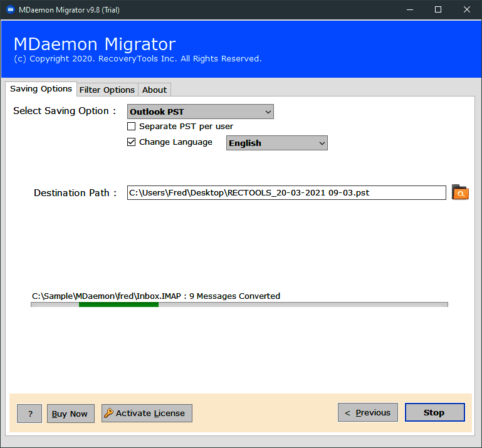The width and height of the screenshot is (482, 448).
Task: Open help with the question mark button
Action: pos(29,414)
